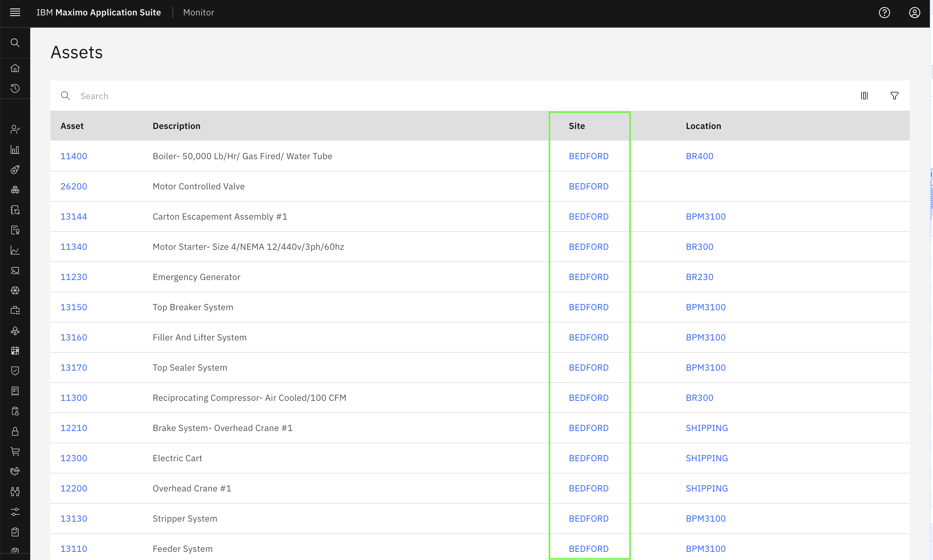Open asset 13130 link

tap(74, 518)
